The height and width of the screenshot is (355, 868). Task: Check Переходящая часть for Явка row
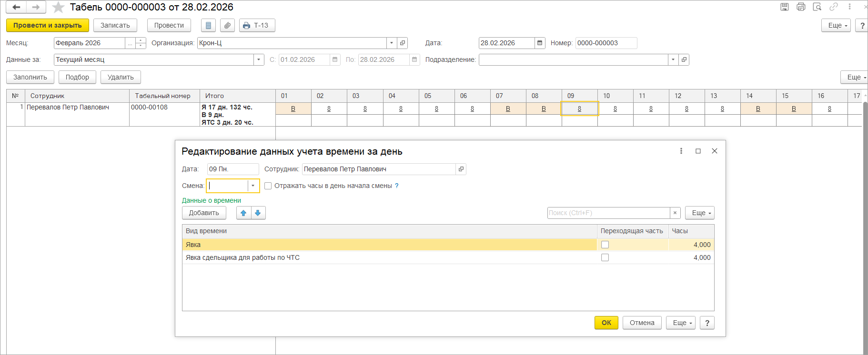pos(605,245)
